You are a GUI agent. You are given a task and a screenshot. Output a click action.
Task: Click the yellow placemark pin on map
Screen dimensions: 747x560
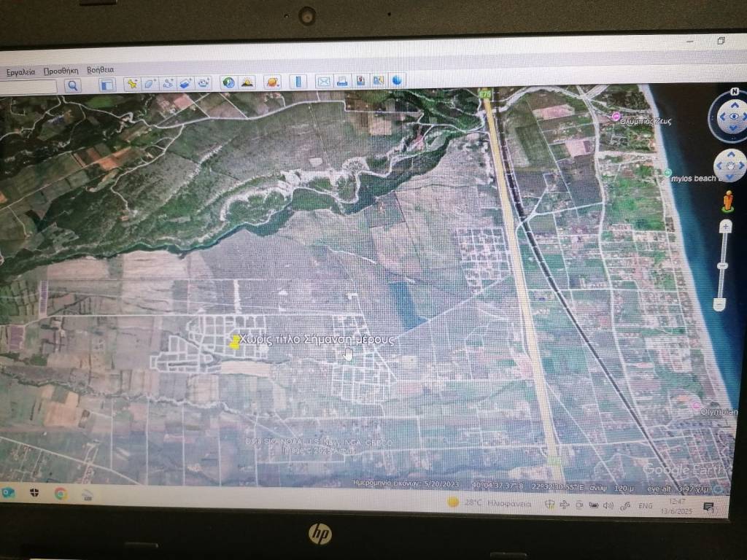pos(235,343)
